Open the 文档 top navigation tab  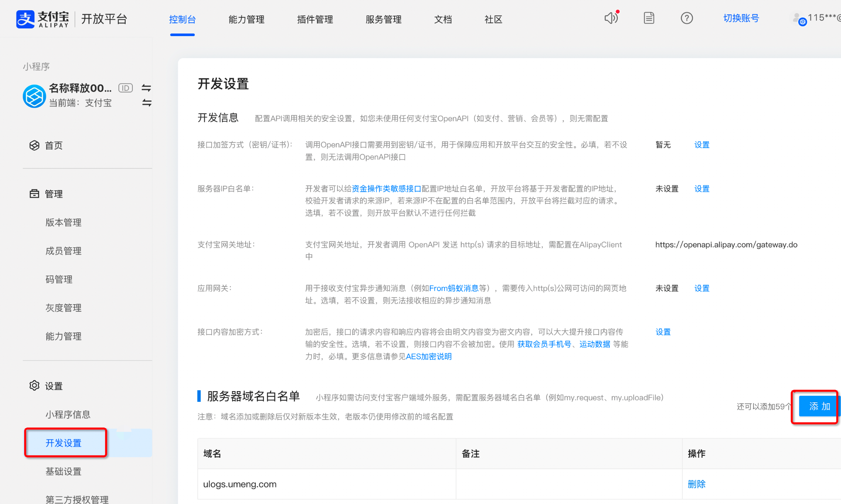pyautogui.click(x=443, y=19)
